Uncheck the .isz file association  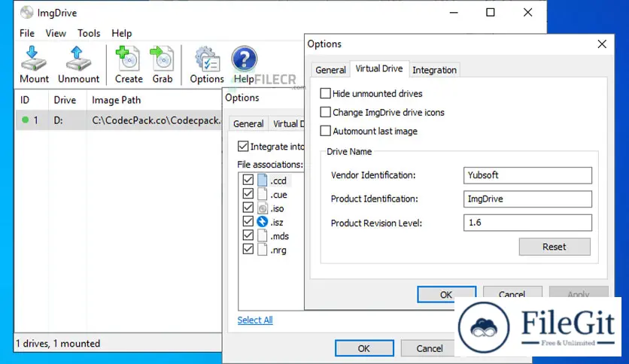(248, 222)
